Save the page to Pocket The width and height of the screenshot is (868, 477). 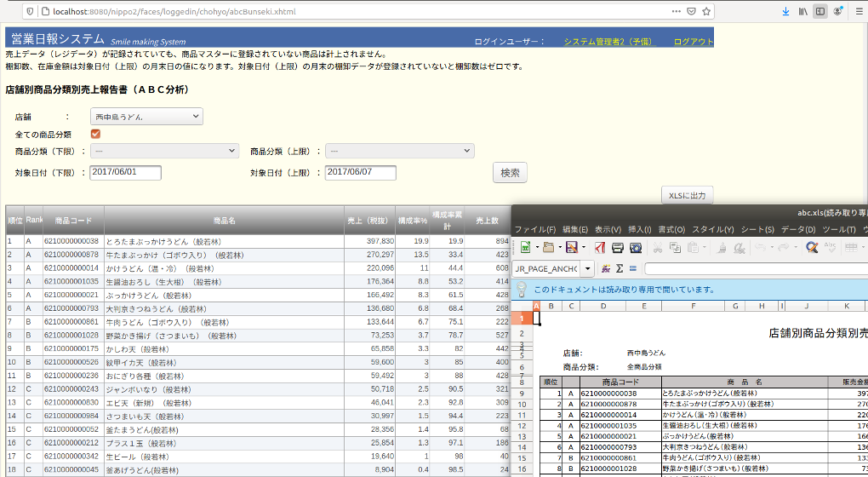[691, 11]
